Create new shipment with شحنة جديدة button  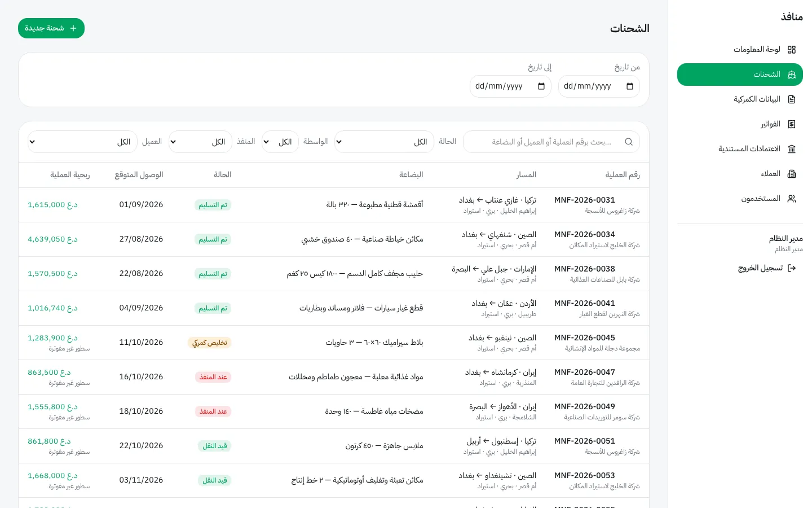click(51, 28)
